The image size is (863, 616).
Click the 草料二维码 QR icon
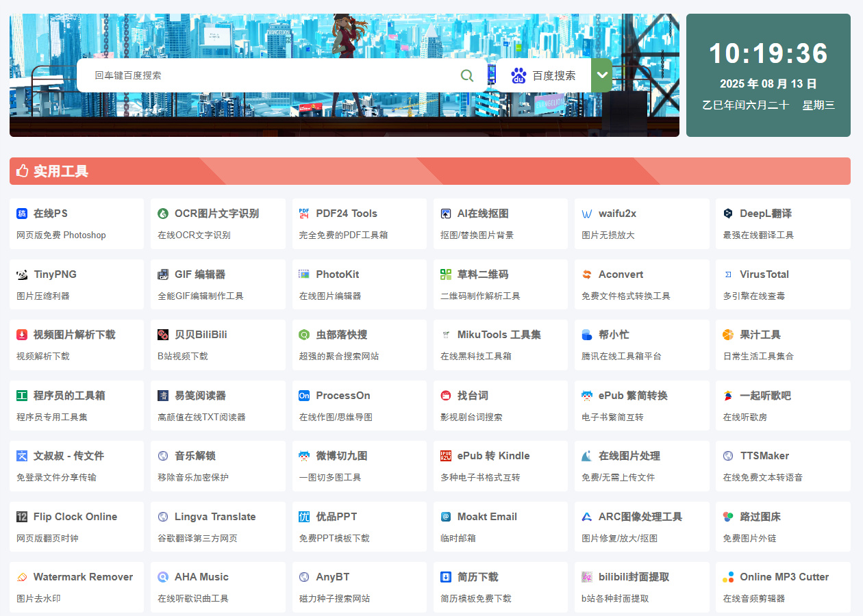click(446, 274)
